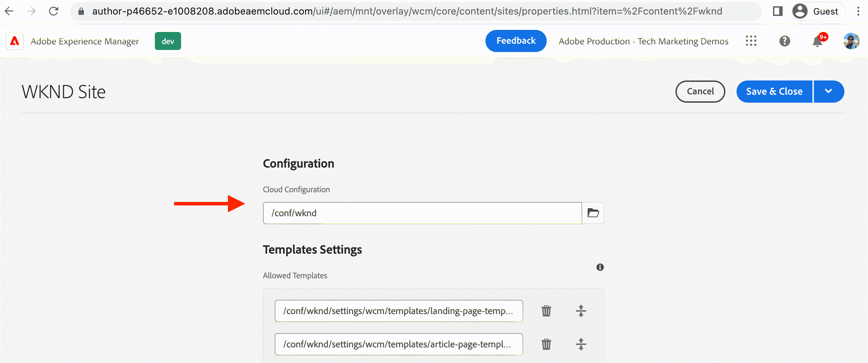Click the browser back arrow
Viewport: 868px width, 363px height.
(x=9, y=11)
